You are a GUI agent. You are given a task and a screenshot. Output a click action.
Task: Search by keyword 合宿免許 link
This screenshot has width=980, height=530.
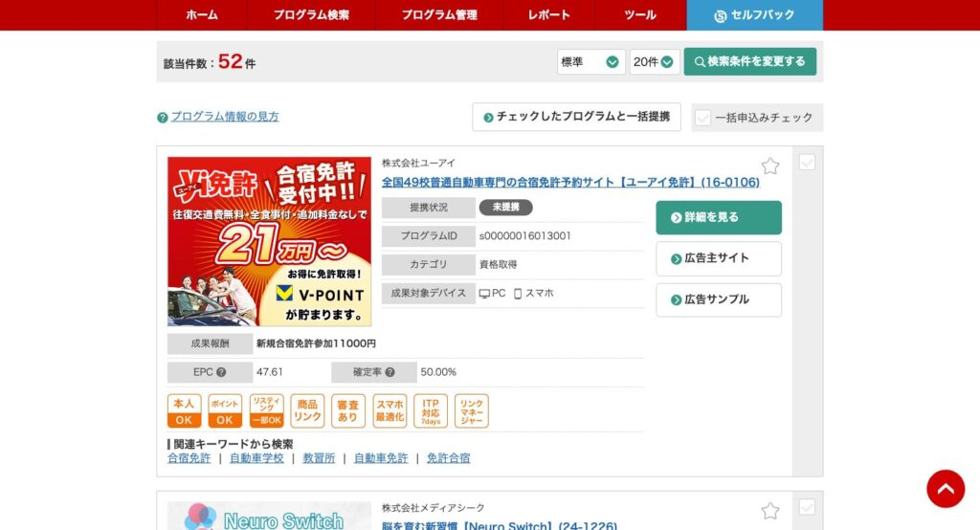[189, 458]
